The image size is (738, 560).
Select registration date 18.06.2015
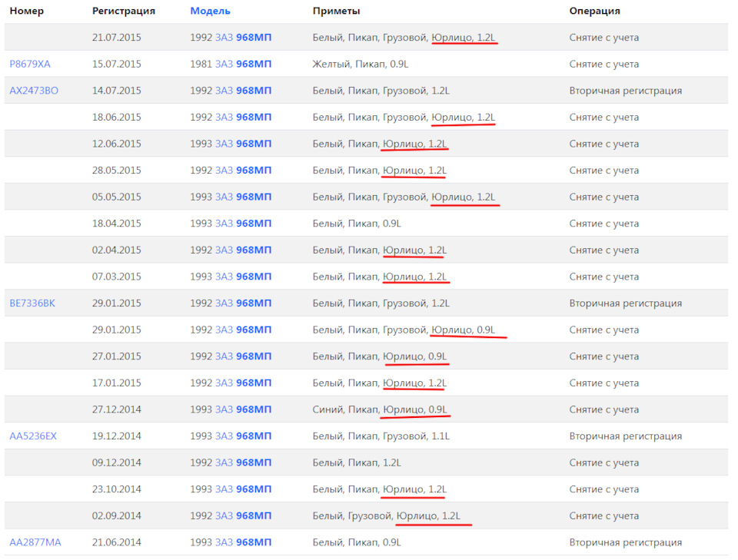coord(116,117)
